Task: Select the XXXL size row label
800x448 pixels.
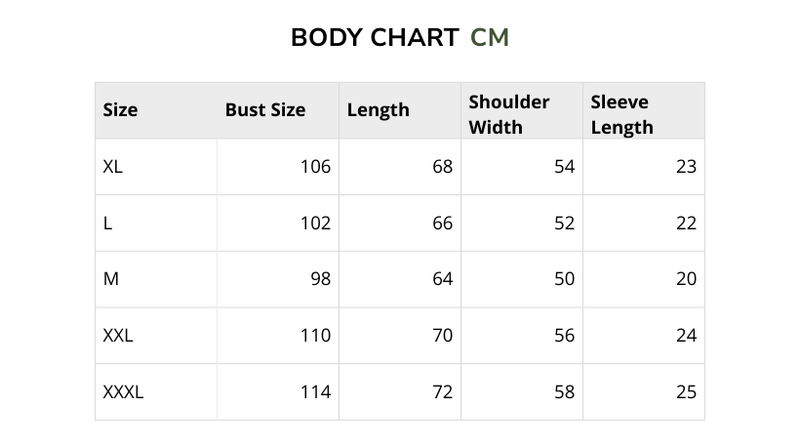Action: click(x=123, y=392)
